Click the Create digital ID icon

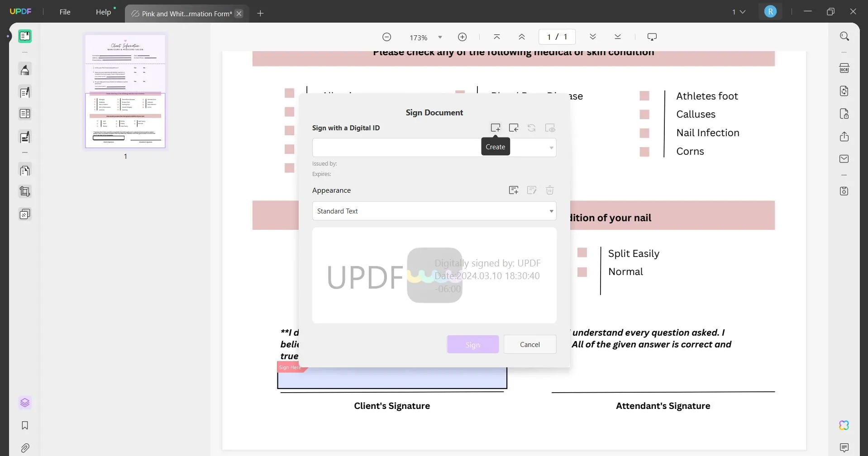pyautogui.click(x=496, y=128)
